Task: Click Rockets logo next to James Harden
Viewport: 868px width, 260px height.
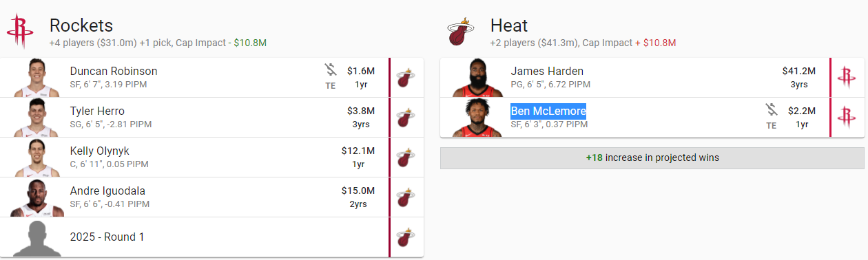Action: 847,78
